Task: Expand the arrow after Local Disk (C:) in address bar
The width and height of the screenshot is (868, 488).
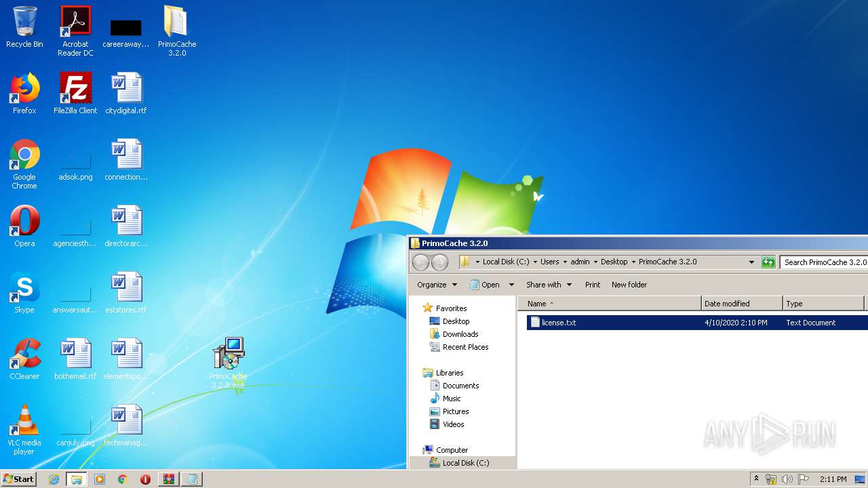Action: (x=534, y=262)
